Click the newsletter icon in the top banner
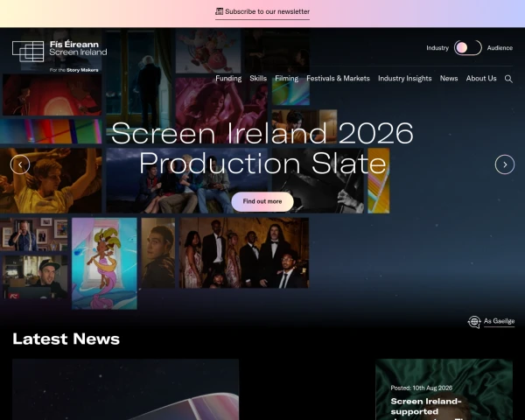Screen dimensions: 525x420 click(219, 11)
